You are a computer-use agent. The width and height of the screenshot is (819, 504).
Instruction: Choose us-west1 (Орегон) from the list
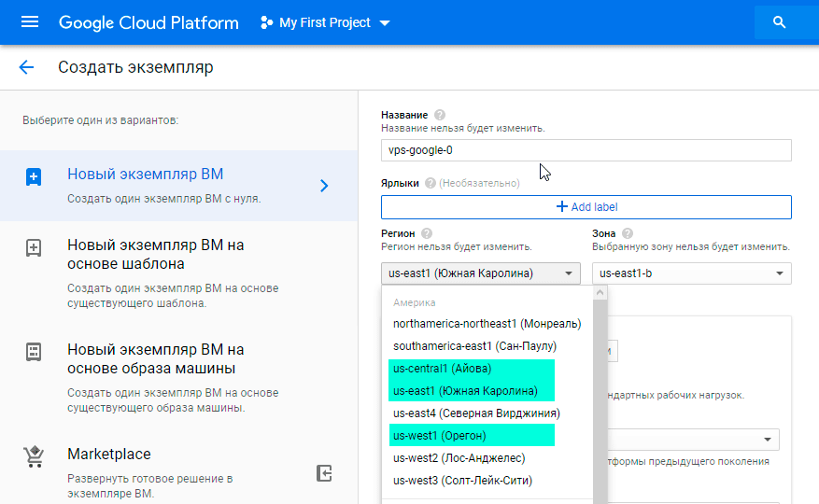coord(440,436)
